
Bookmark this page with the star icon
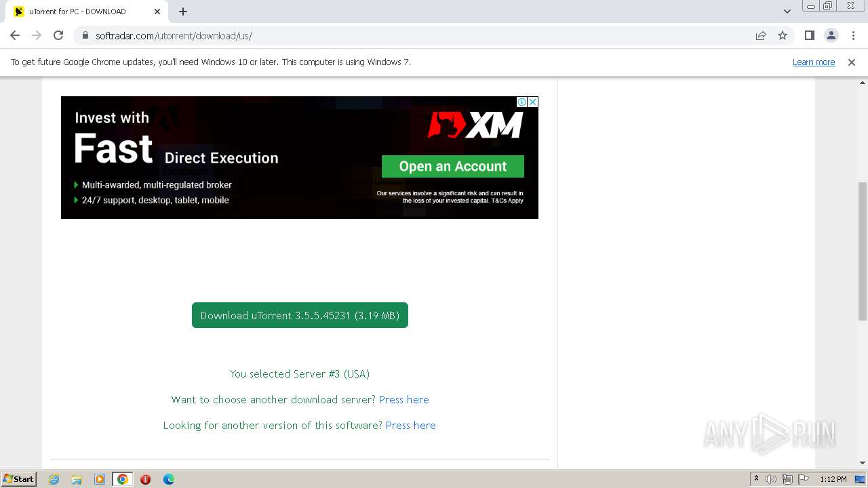tap(783, 35)
